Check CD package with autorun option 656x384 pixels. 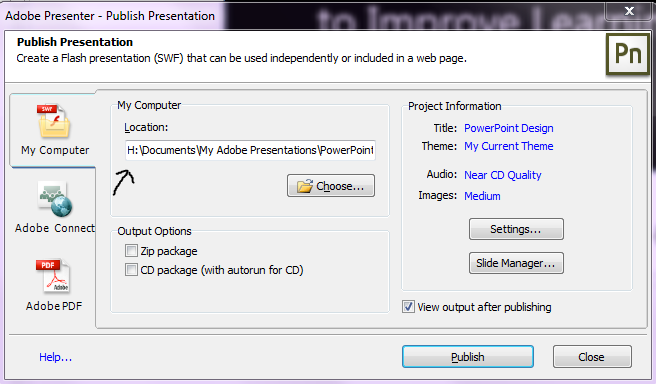click(131, 270)
